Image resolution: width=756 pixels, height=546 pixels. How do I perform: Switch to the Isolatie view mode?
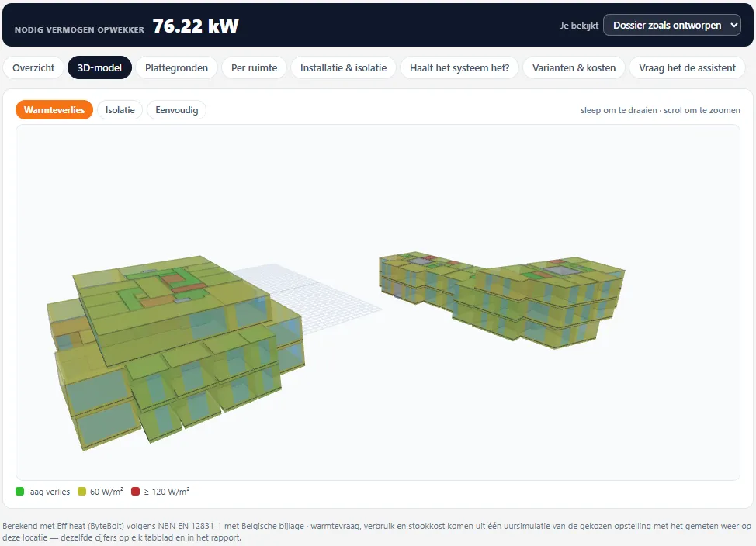pos(120,110)
